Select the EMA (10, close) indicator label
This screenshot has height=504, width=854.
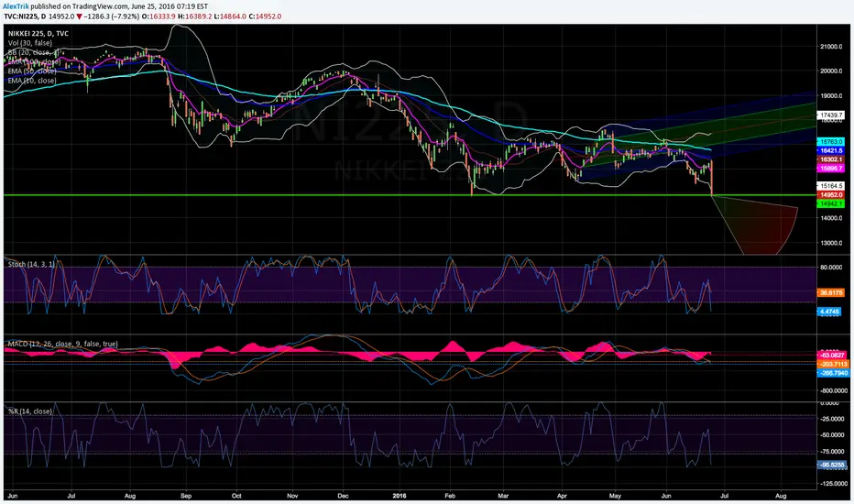click(x=32, y=80)
